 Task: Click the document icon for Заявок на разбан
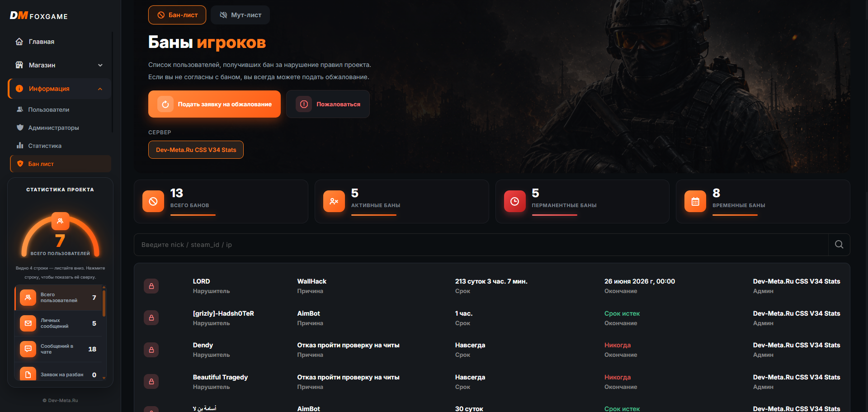[x=28, y=374]
